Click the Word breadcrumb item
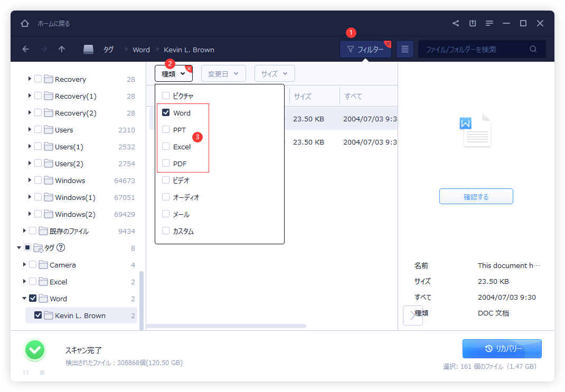This screenshot has height=392, width=565. coord(142,50)
